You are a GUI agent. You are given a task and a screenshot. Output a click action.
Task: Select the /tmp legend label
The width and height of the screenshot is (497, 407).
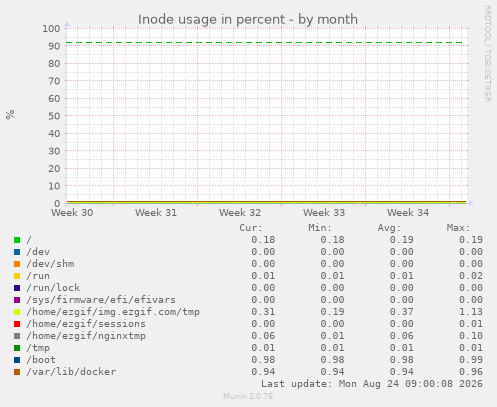click(x=38, y=348)
